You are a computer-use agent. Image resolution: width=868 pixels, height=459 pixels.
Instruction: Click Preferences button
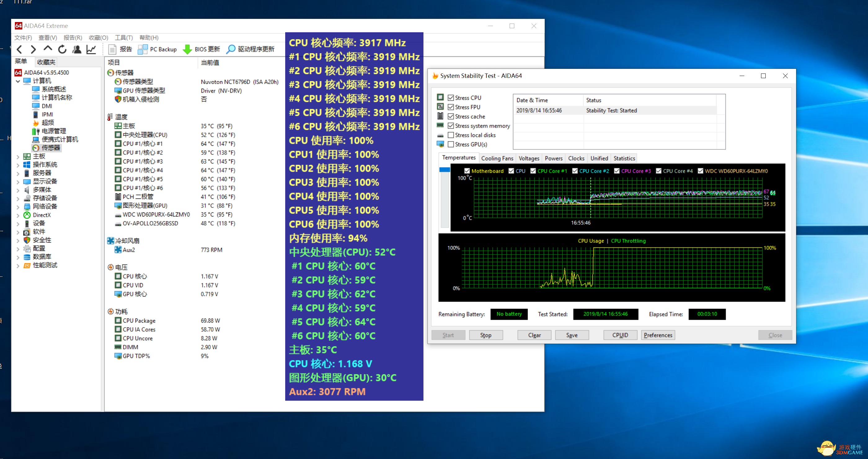point(658,335)
